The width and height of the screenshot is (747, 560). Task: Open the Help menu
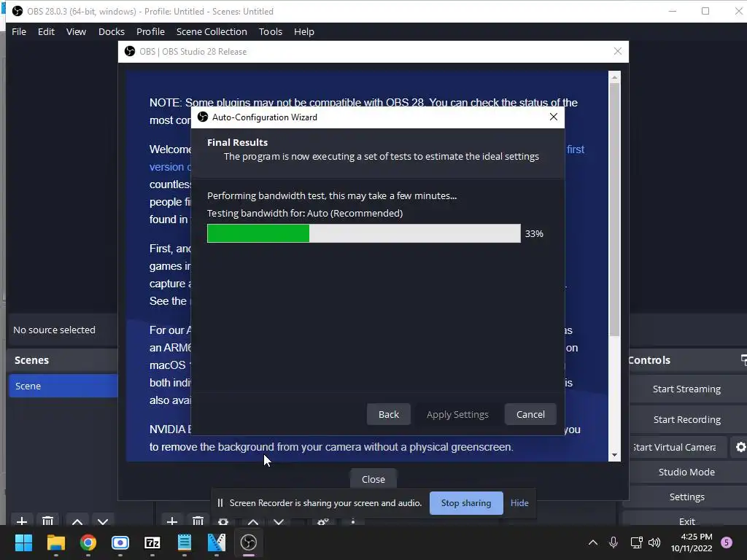click(x=304, y=31)
